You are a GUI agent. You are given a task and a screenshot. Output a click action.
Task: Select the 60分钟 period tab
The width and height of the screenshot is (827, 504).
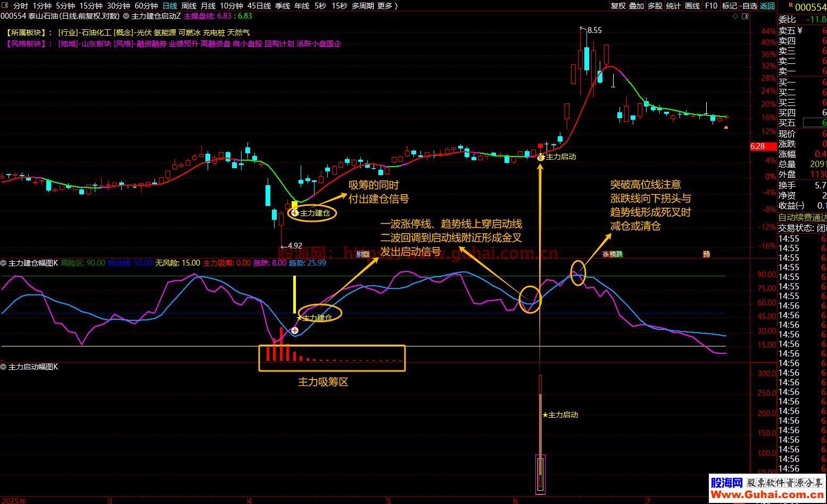(146, 6)
